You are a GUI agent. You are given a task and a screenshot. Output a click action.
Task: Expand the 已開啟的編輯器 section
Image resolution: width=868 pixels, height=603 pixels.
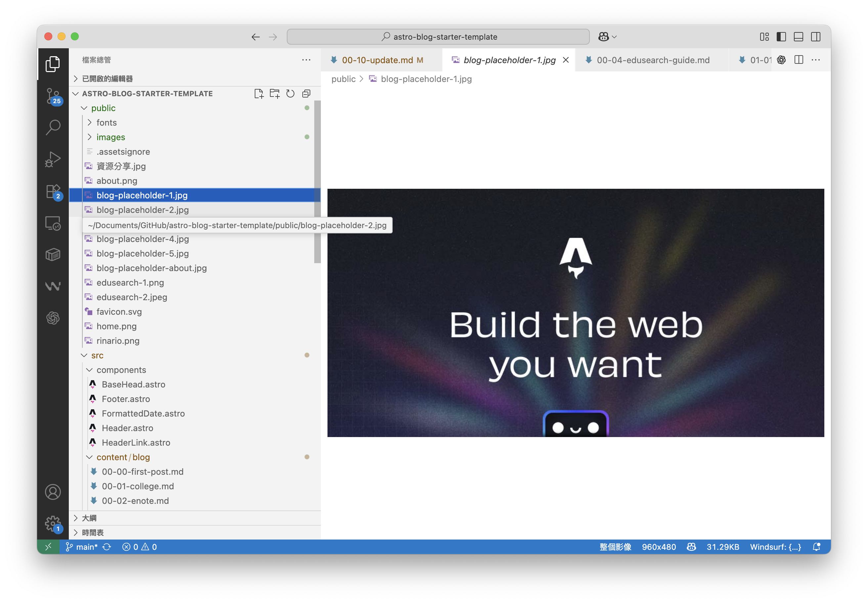(x=195, y=79)
